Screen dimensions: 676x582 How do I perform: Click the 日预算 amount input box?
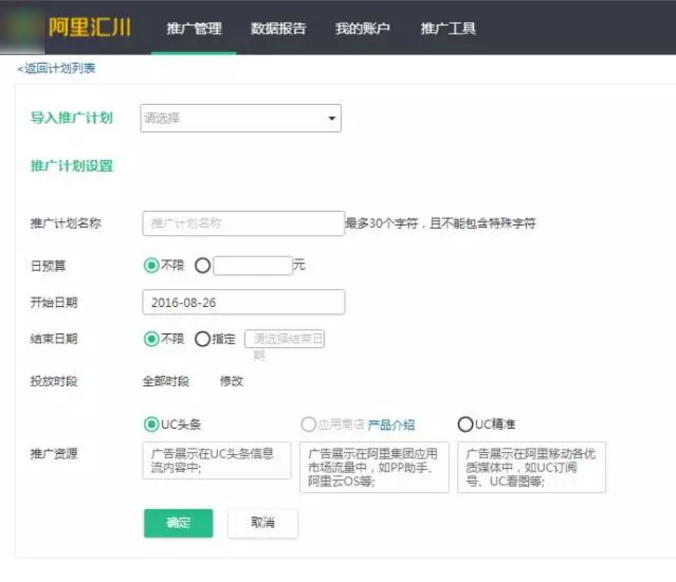click(253, 265)
